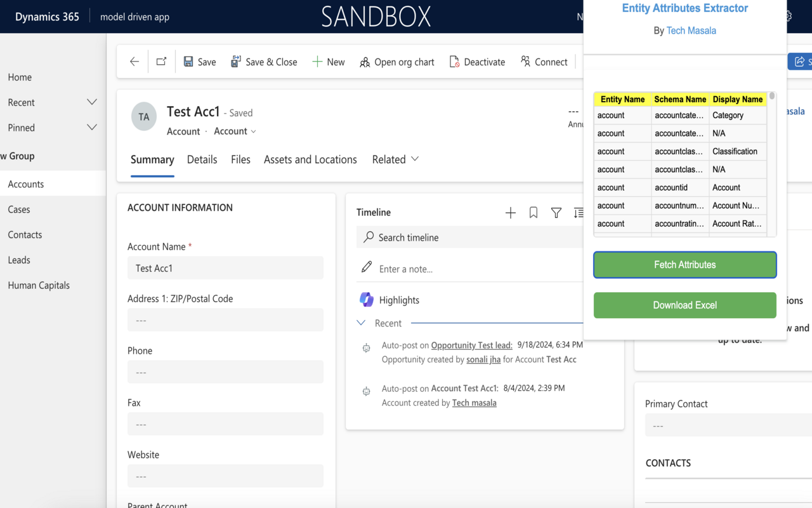Click the Connect command

coord(544,62)
